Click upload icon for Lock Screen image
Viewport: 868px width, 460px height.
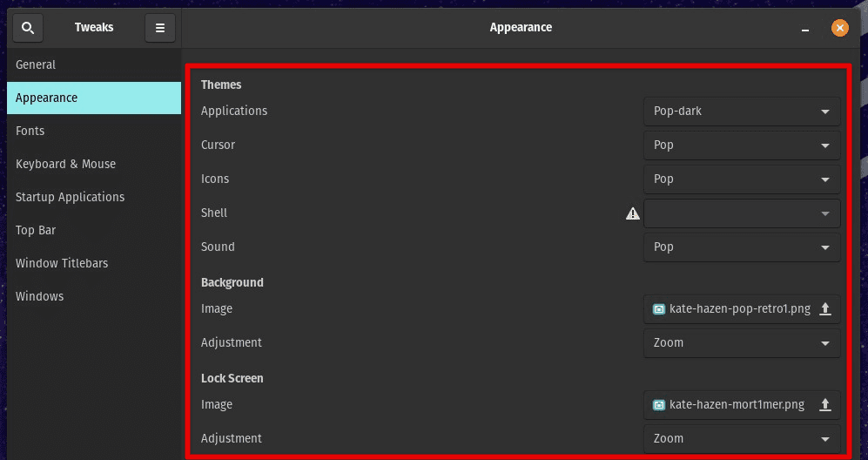824,404
